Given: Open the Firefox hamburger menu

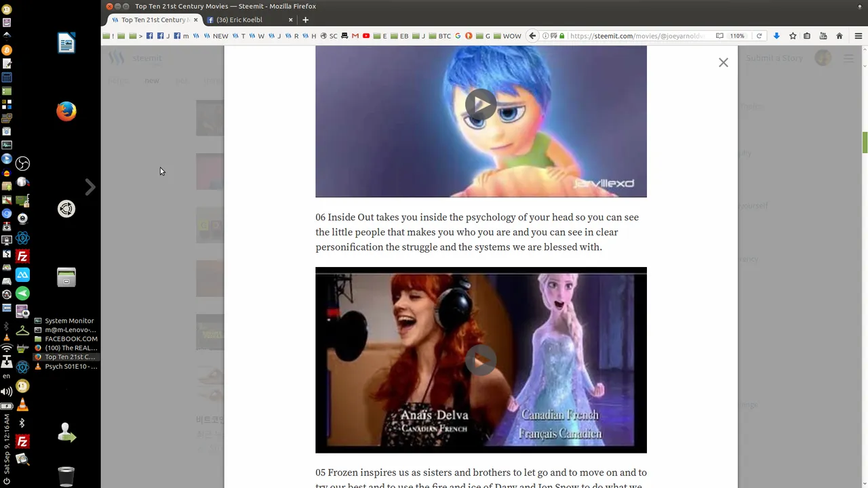Looking at the screenshot, I should pyautogui.click(x=858, y=36).
